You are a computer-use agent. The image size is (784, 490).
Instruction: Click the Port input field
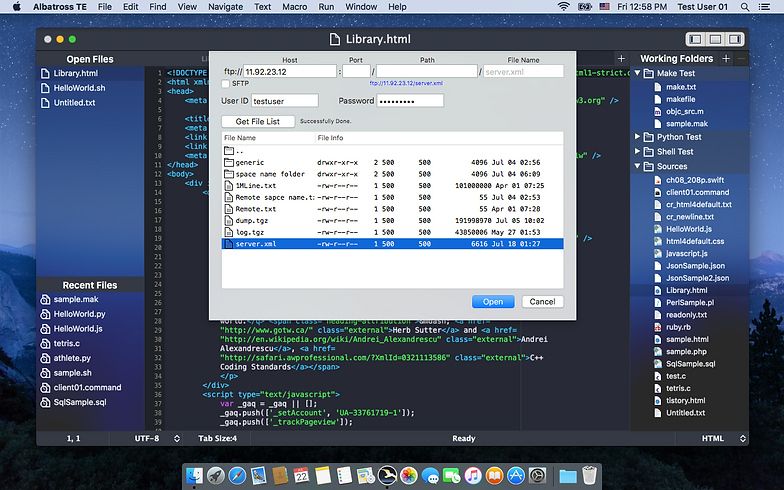click(356, 72)
